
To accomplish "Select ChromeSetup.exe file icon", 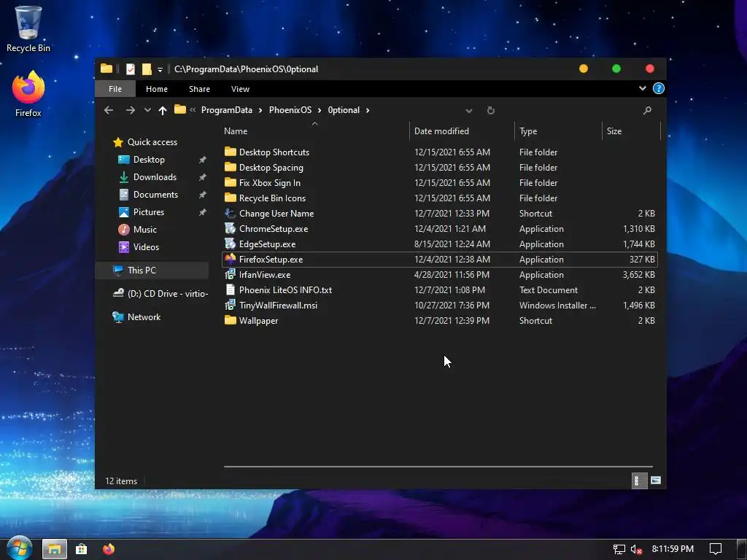I will coord(230,228).
